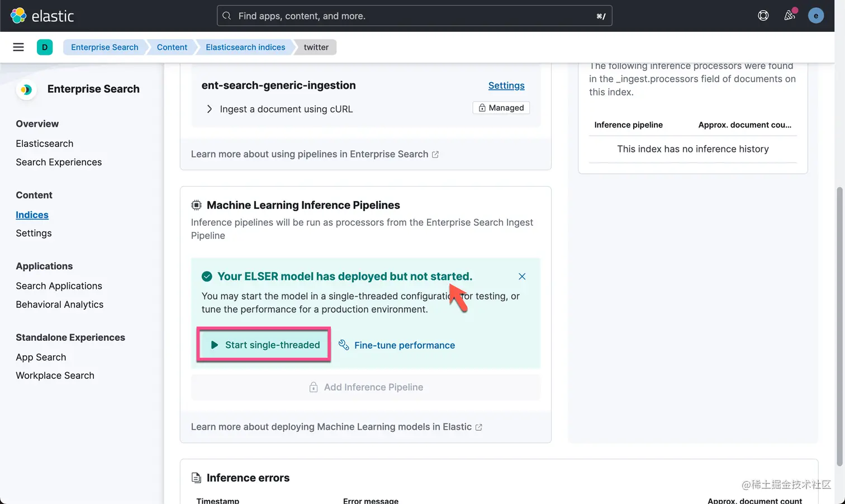Go to Elasticsearch indices breadcrumb
The height and width of the screenshot is (504, 845).
point(245,47)
